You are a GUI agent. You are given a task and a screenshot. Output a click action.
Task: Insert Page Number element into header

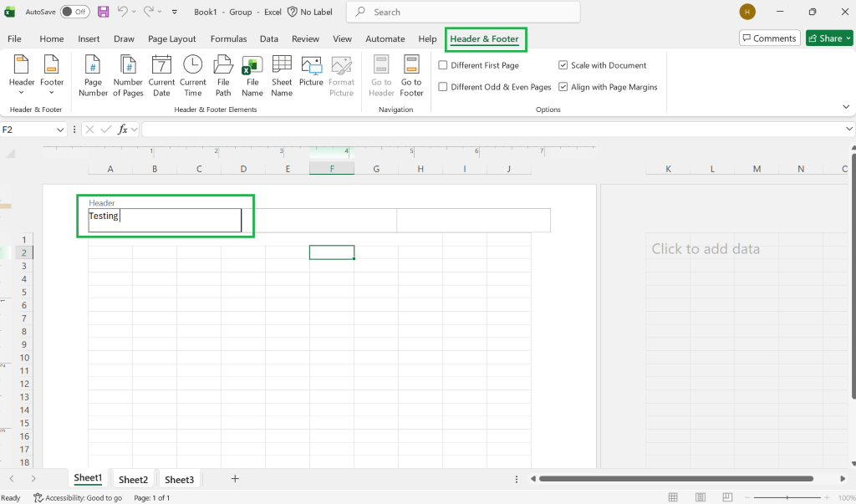tap(93, 76)
